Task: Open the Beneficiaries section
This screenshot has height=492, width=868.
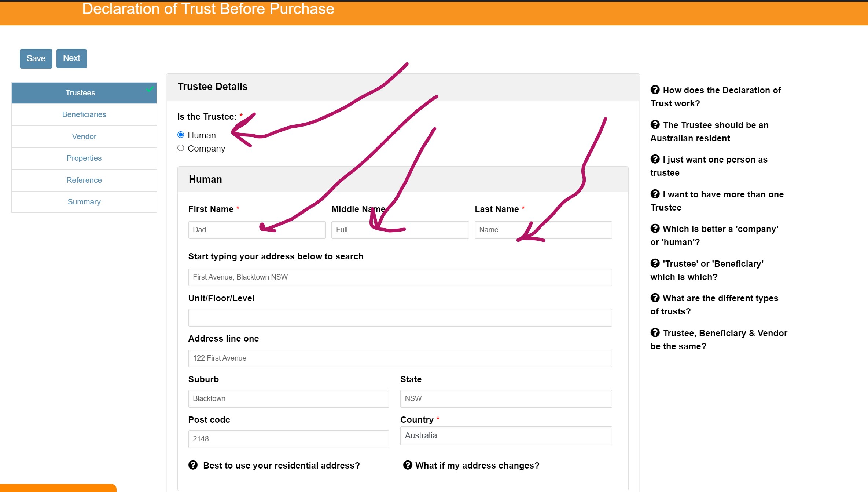Action: click(x=84, y=114)
